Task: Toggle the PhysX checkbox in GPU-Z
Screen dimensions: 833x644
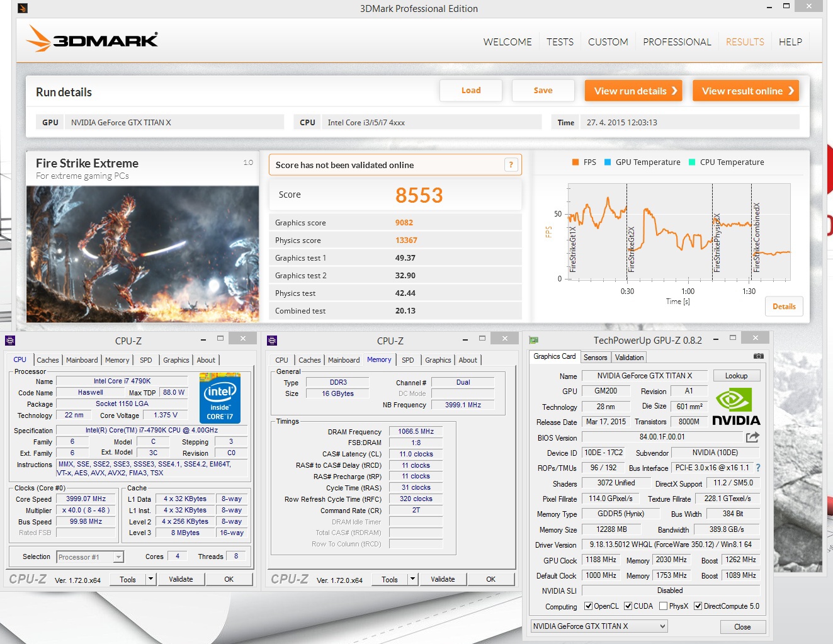Action: [x=663, y=606]
